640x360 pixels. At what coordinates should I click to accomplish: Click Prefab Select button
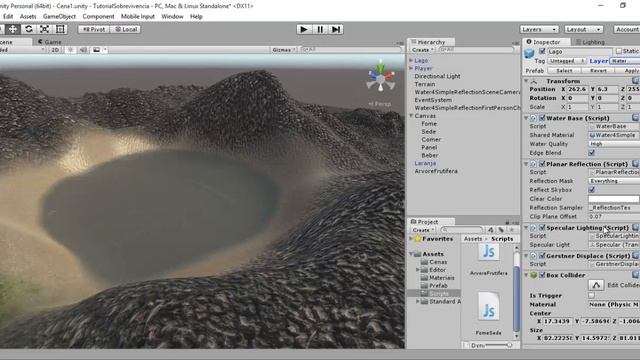[x=564, y=71]
